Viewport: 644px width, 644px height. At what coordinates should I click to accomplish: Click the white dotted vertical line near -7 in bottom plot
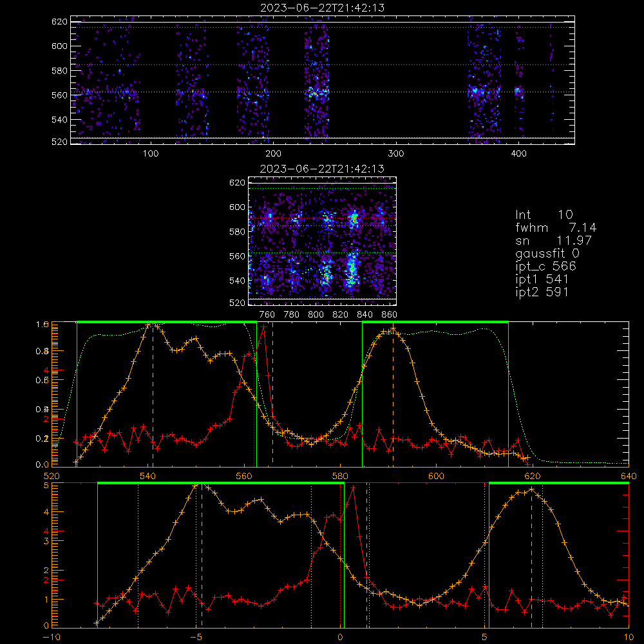click(x=138, y=556)
